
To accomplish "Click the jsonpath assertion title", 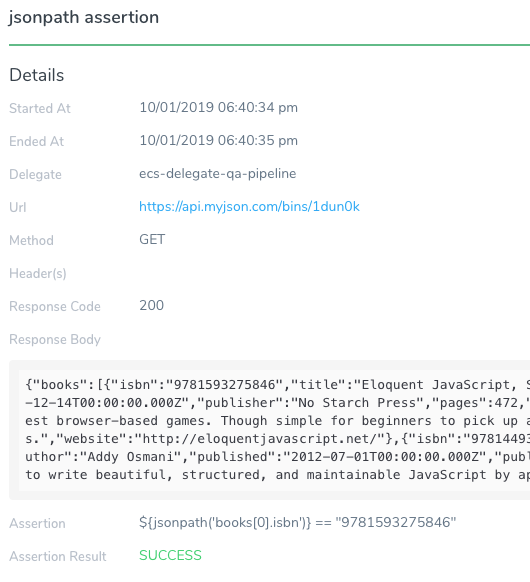I will [x=84, y=18].
